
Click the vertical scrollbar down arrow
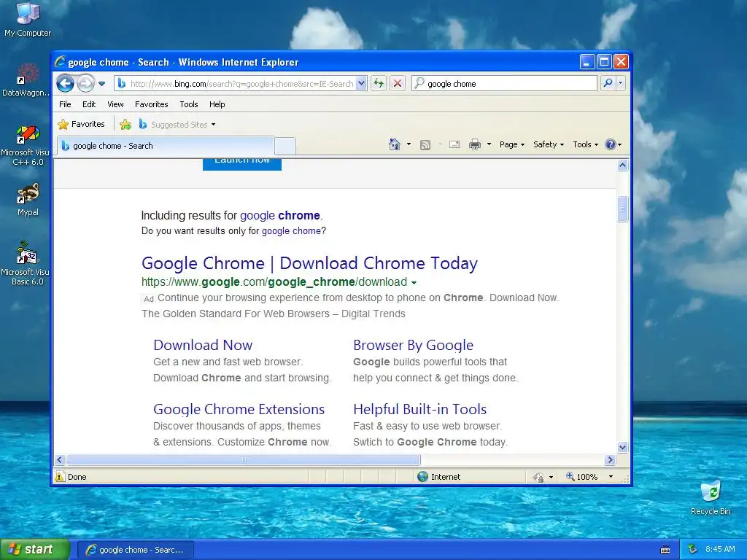coord(623,447)
